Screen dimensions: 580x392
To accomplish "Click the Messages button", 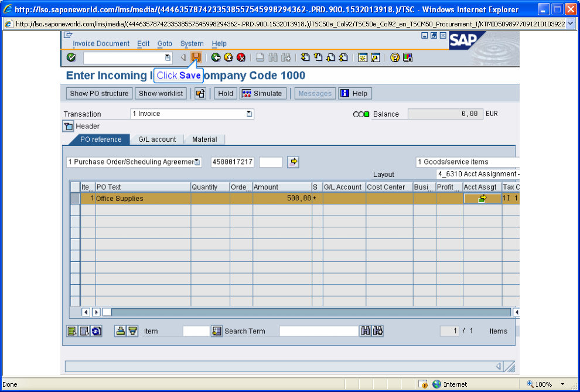I will 315,94.
